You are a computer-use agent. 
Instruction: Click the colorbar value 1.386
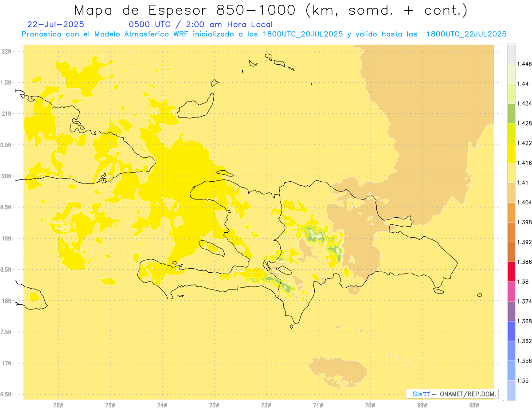525,262
